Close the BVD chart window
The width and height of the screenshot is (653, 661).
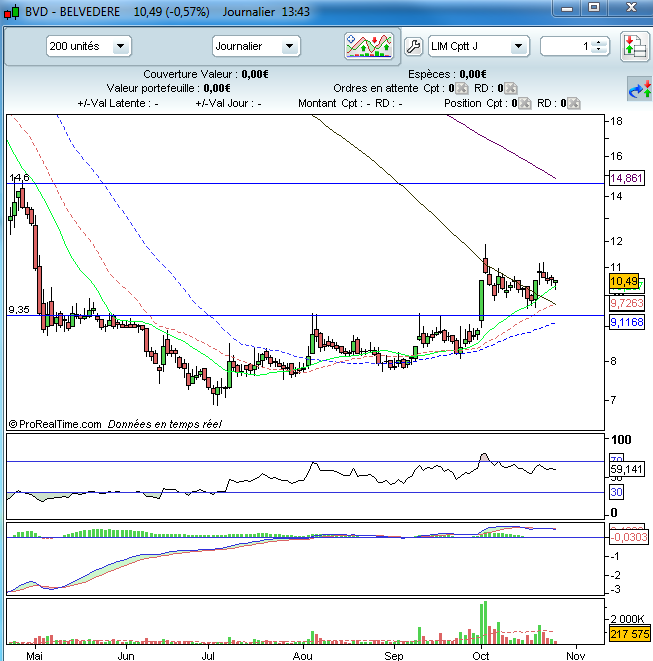[x=631, y=8]
